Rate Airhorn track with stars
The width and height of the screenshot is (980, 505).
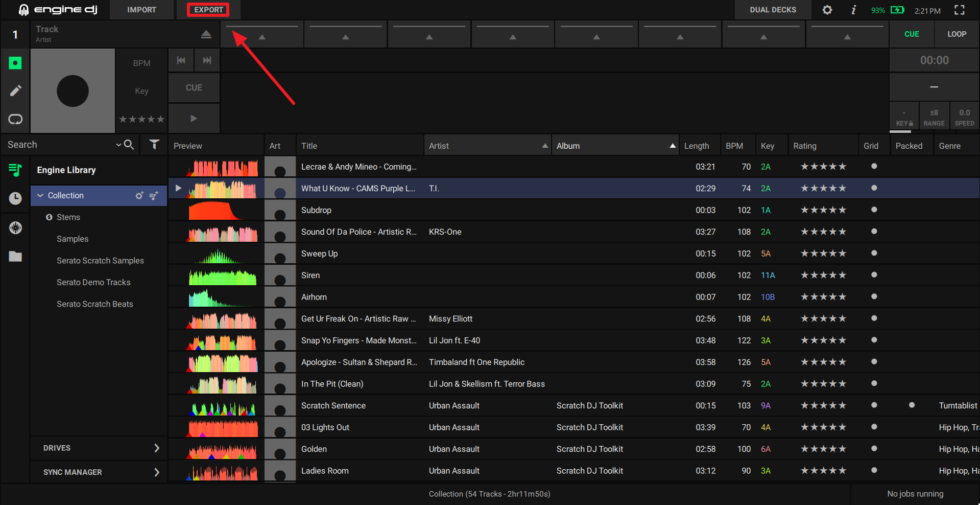point(823,297)
